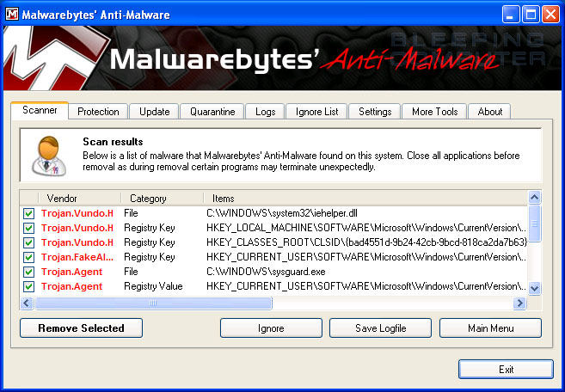The height and width of the screenshot is (392, 565).
Task: Click the results list scroll up arrow
Action: tap(534, 198)
